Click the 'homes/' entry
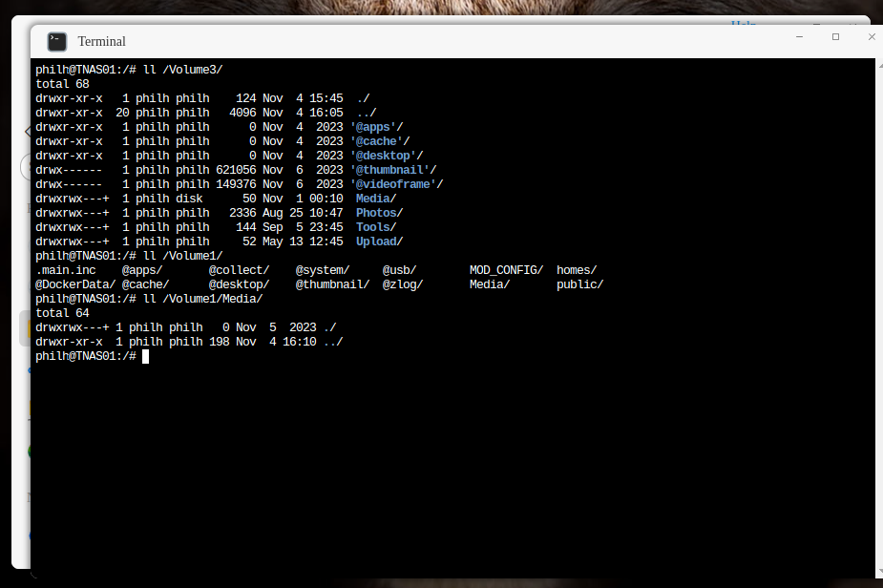The width and height of the screenshot is (883, 588). point(577,270)
